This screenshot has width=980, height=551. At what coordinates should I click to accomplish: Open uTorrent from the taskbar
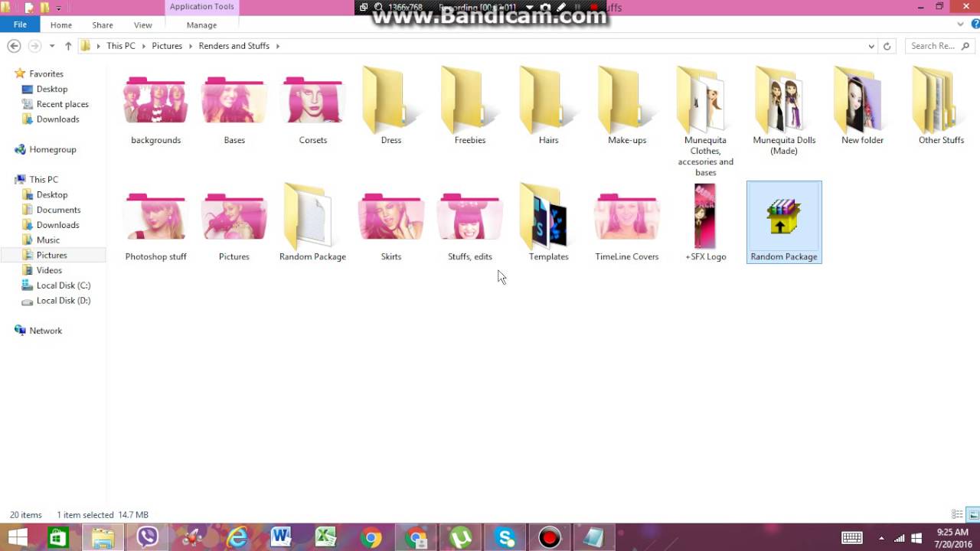pos(460,538)
